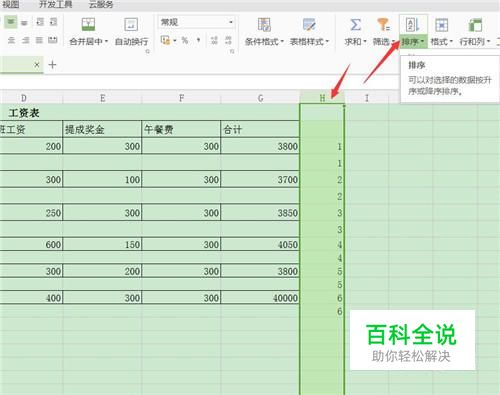Select column H header
The height and width of the screenshot is (395, 500).
coord(322,98)
